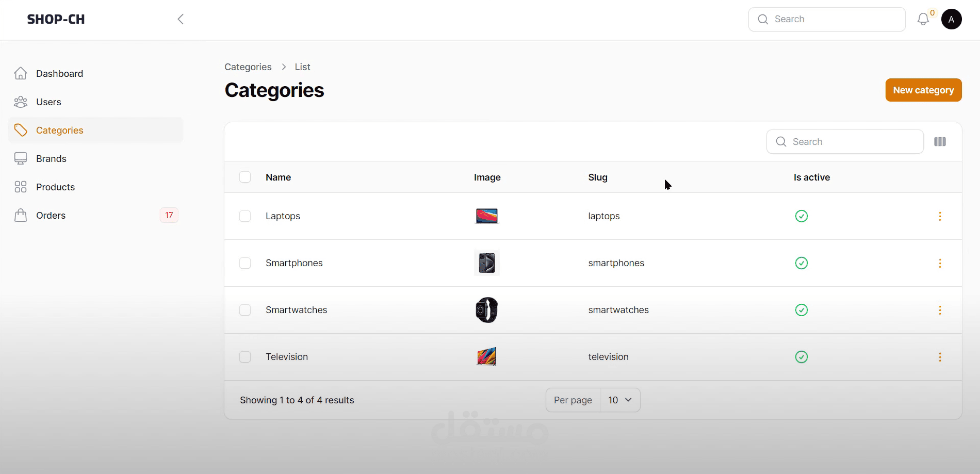The height and width of the screenshot is (474, 980).
Task: Open actions menu for Television row
Action: click(x=940, y=357)
